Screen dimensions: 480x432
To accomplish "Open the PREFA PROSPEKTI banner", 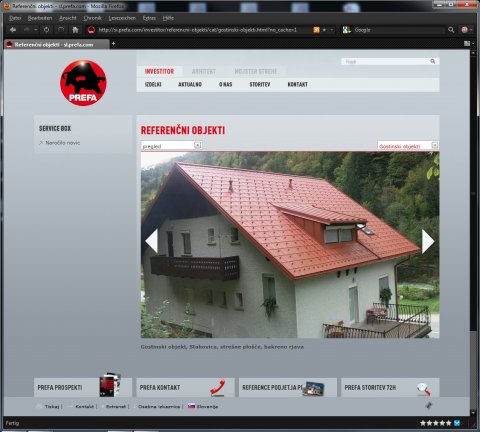I will point(83,387).
